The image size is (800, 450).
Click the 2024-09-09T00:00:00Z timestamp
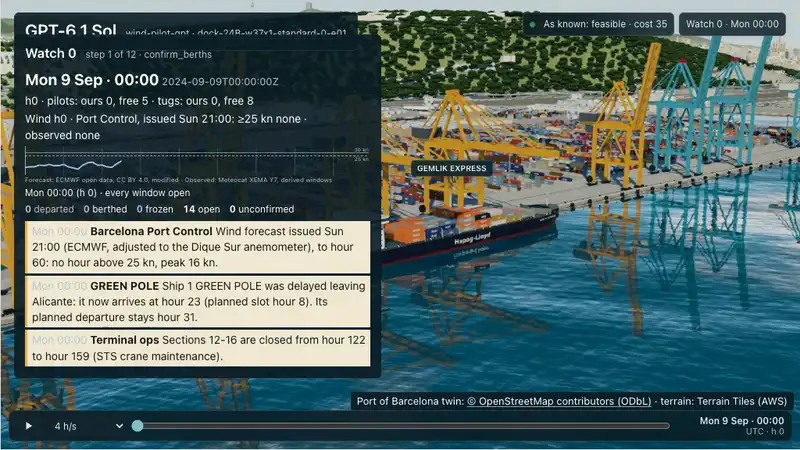coord(220,82)
